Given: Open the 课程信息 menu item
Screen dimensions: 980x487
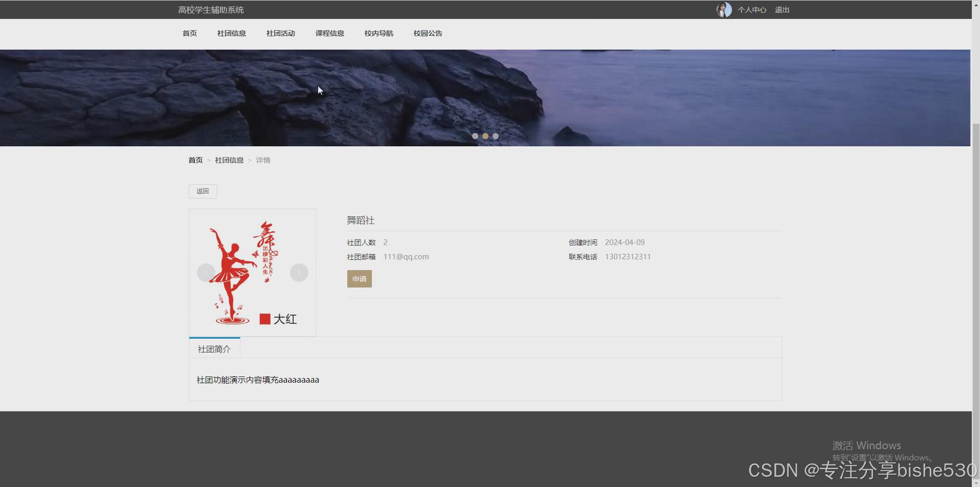Looking at the screenshot, I should pos(329,33).
